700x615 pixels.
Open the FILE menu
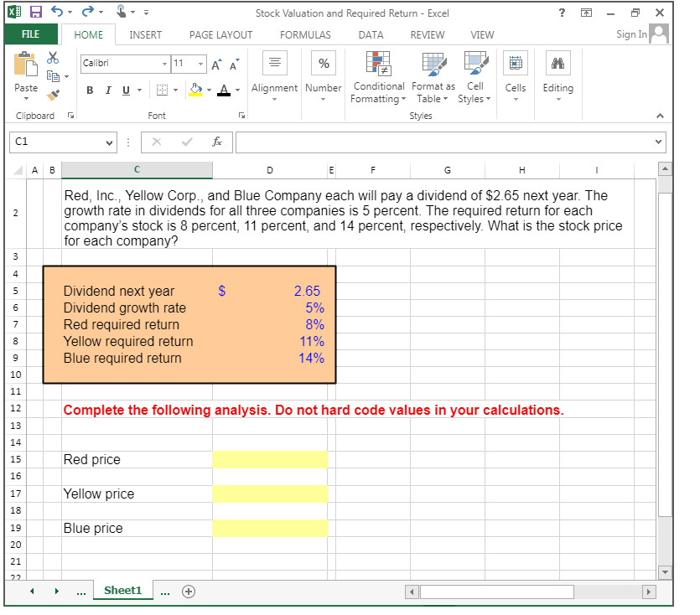coord(30,34)
